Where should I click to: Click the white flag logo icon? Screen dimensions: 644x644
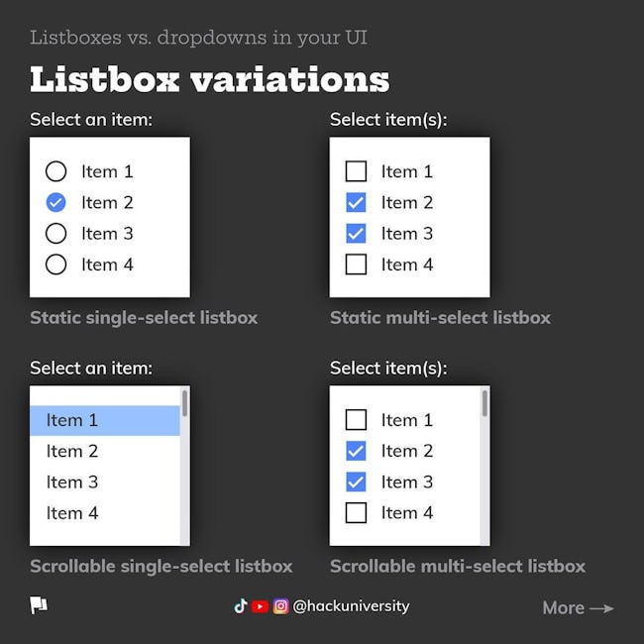tap(39, 605)
